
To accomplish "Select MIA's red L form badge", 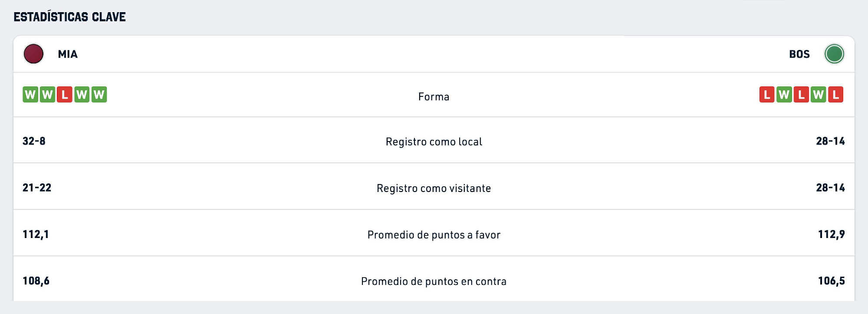I will 65,95.
